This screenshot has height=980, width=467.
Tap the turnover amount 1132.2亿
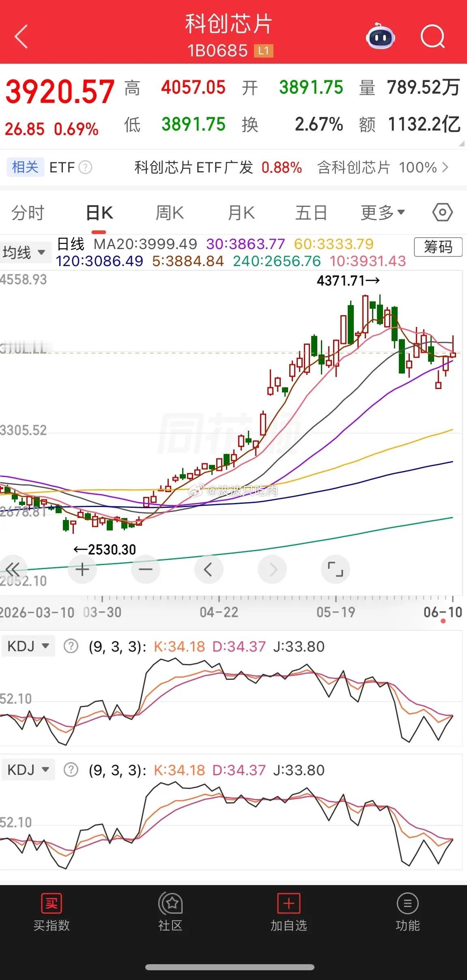[x=424, y=124]
